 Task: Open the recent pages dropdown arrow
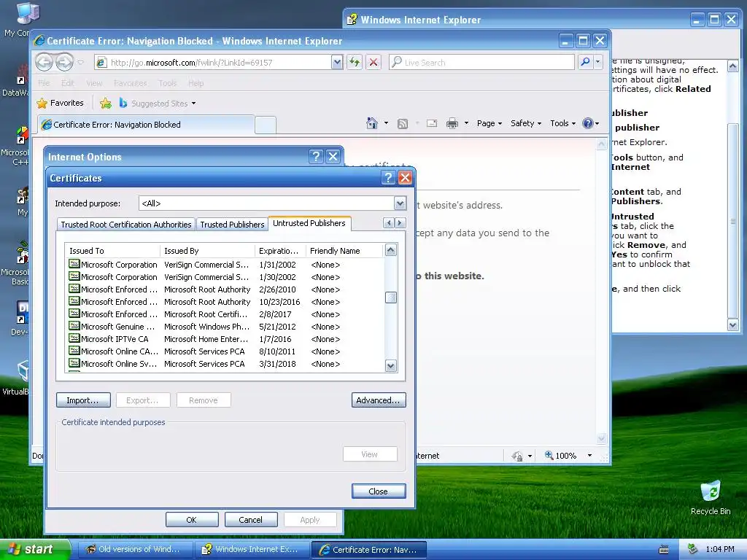[80, 63]
